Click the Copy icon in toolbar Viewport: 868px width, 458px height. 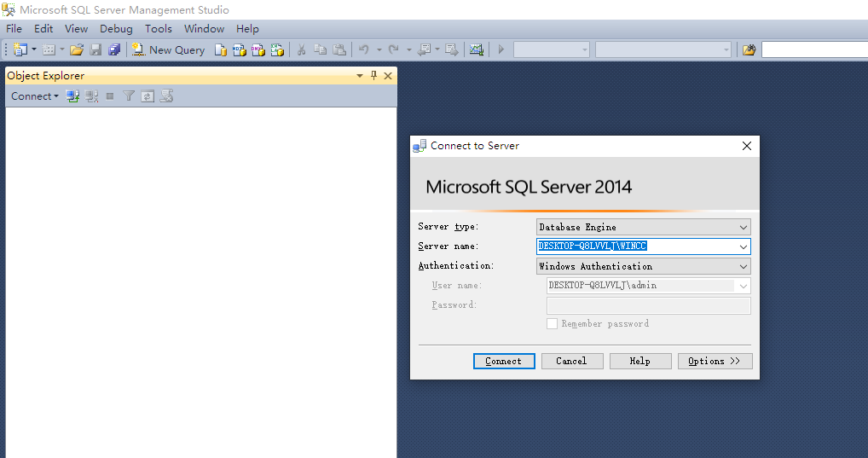click(x=320, y=49)
